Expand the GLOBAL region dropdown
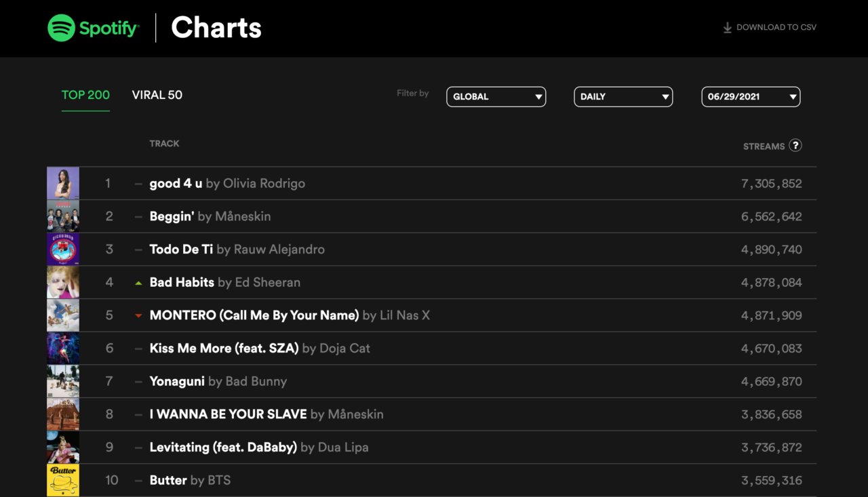Viewport: 868px width, 497px height. (x=496, y=96)
